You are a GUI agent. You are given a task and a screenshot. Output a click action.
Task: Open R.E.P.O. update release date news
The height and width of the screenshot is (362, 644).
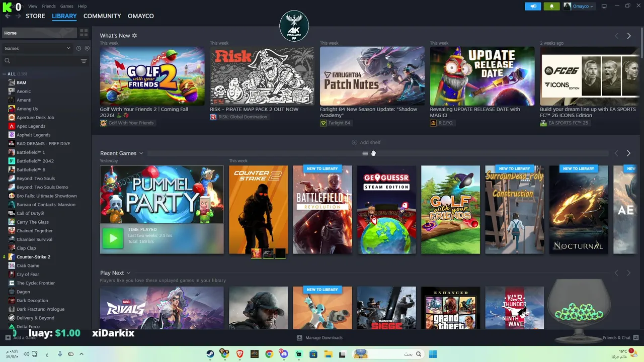pos(482,76)
